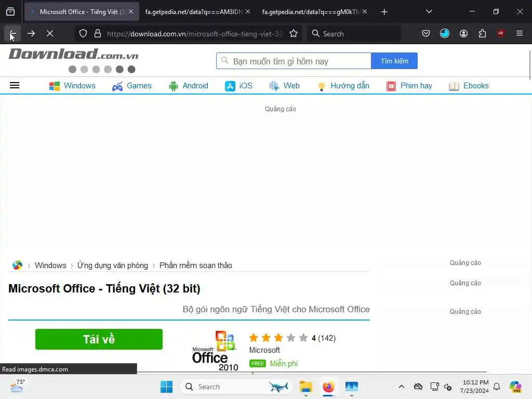Switch to Microsoft Office - Tiếng Việt tab
This screenshot has width=532, height=399.
point(82,12)
